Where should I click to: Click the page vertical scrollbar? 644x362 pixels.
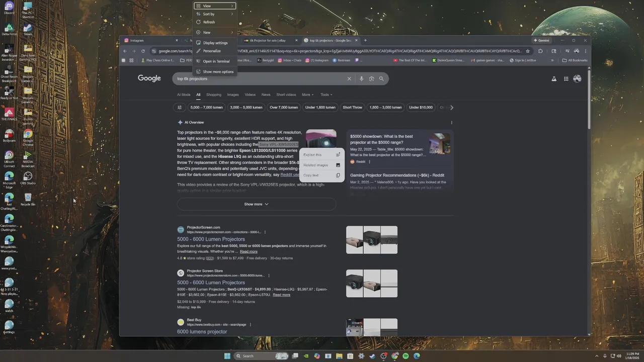coord(588,101)
